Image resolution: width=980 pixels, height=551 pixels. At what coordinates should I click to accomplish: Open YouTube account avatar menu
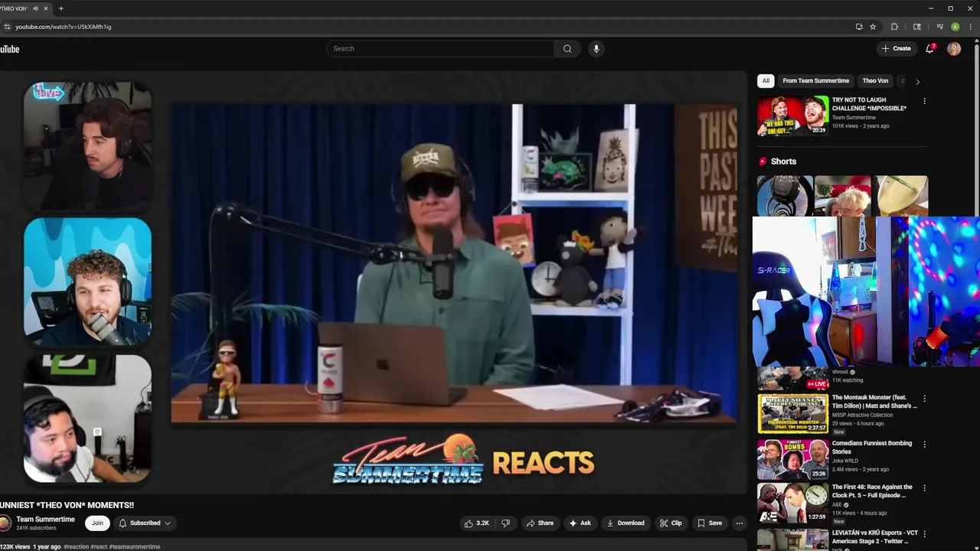[954, 48]
